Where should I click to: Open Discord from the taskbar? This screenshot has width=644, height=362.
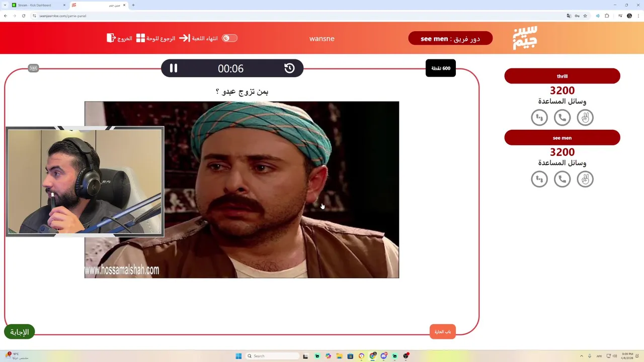tap(384, 356)
